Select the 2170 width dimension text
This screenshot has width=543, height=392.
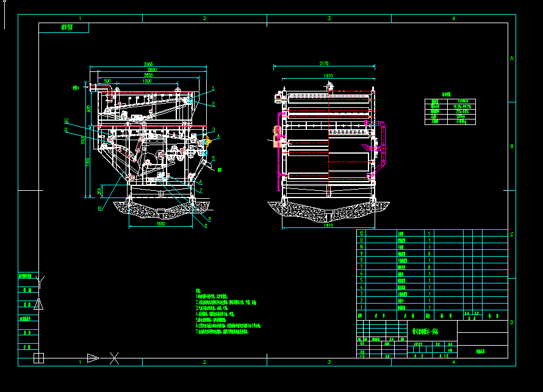coord(324,63)
